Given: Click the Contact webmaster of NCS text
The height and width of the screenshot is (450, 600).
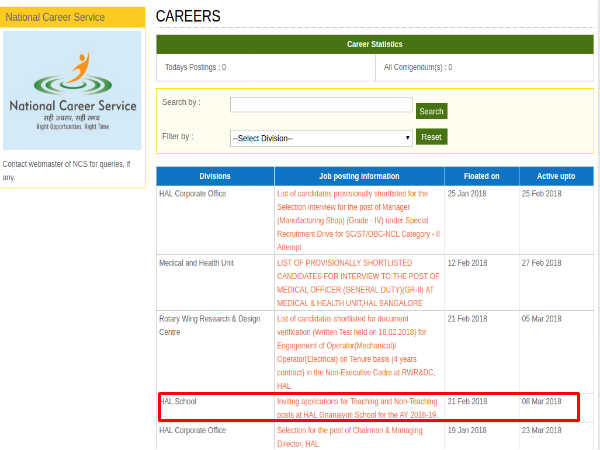Looking at the screenshot, I should (66, 171).
